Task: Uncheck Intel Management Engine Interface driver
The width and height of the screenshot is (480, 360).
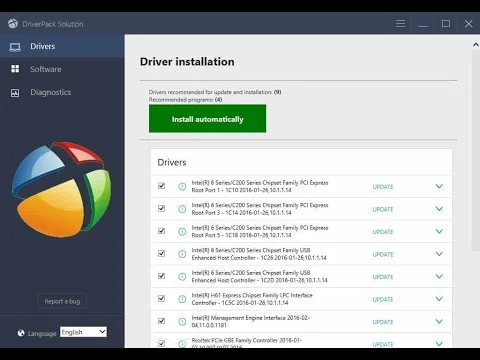Action: [x=161, y=321]
